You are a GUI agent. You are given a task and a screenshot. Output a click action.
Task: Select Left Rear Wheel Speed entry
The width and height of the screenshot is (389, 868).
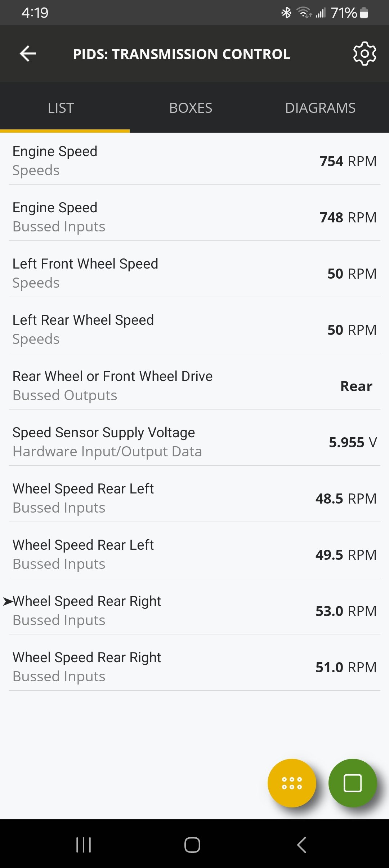194,329
